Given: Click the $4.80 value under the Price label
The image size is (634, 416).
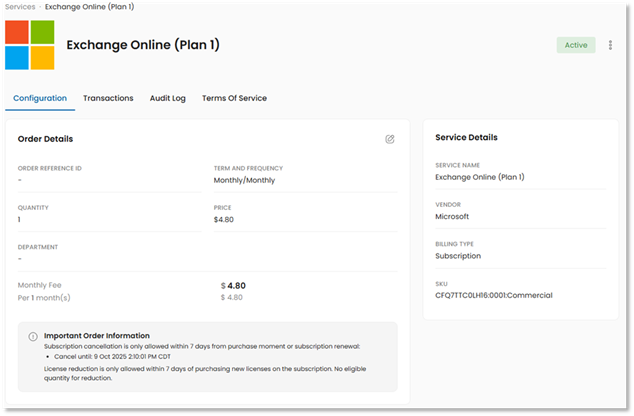Looking at the screenshot, I should 224,220.
